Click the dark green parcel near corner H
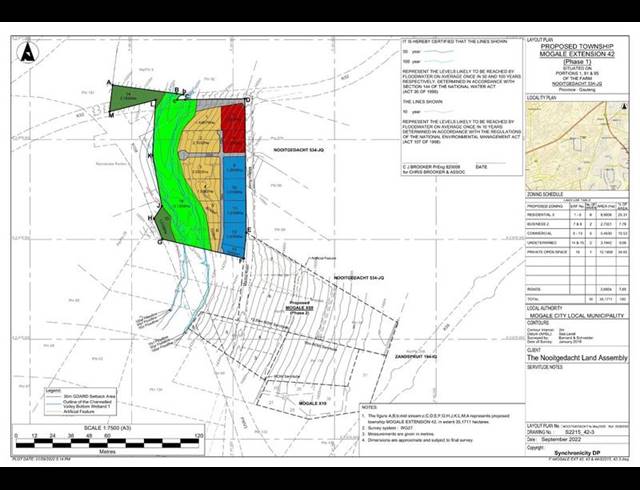Viewport: 640px width, 490px height. [164, 224]
